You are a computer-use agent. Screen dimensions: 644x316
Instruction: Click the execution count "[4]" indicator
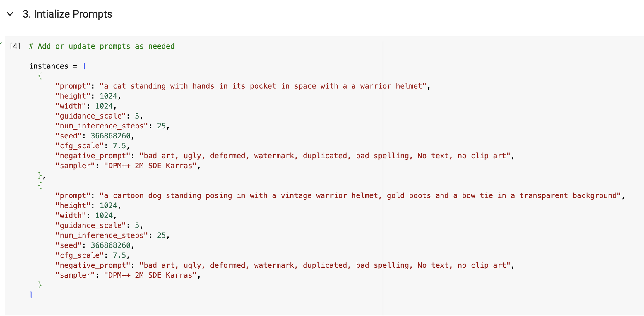(x=15, y=46)
